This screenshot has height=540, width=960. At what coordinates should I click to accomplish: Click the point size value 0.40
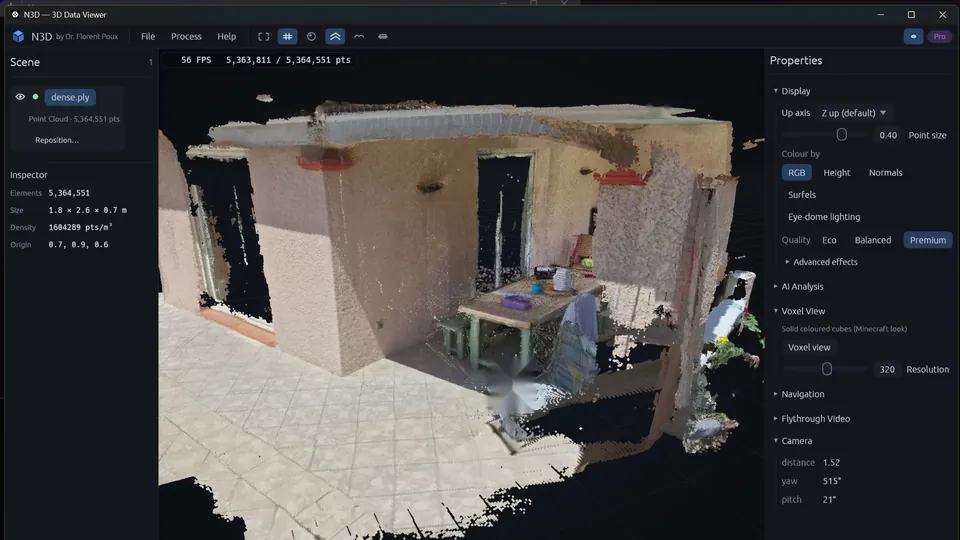(888, 135)
